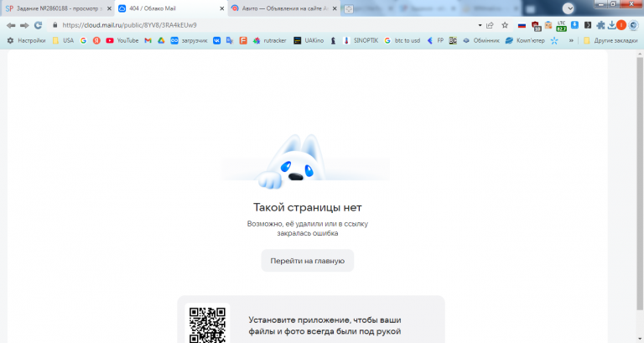
Task: Close the Авито tab
Action: click(335, 8)
